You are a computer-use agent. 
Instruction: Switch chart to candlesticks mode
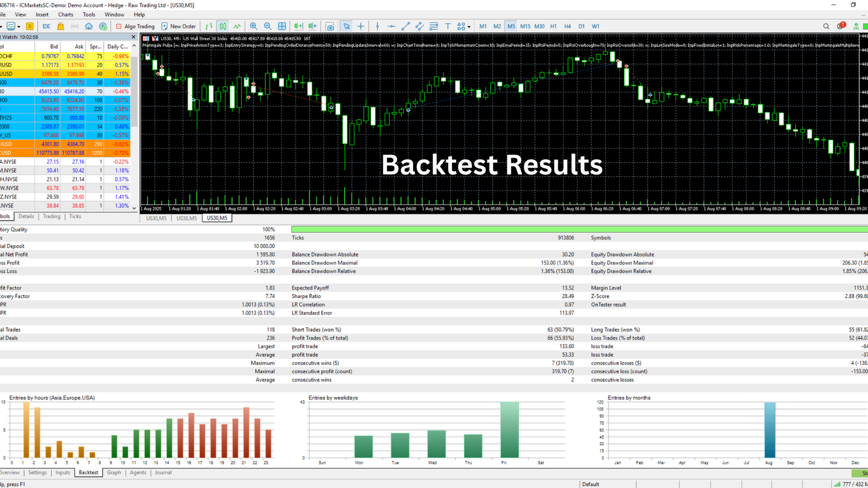click(x=223, y=26)
